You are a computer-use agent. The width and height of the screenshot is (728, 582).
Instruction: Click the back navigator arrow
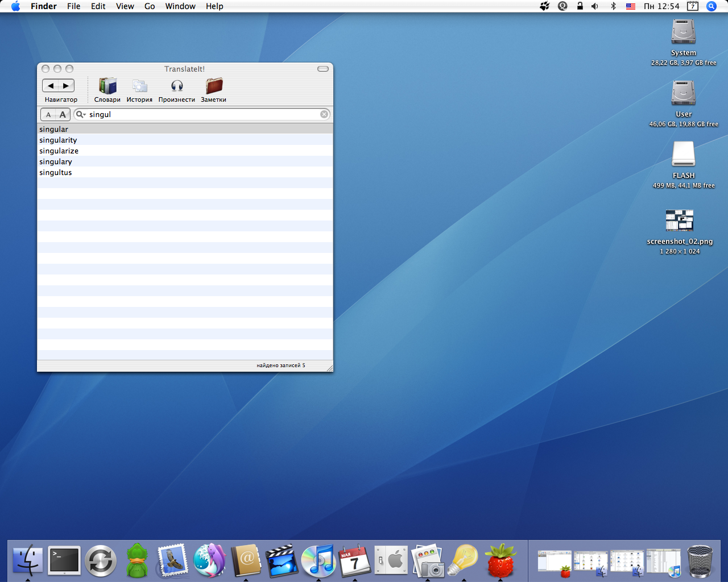coord(51,86)
